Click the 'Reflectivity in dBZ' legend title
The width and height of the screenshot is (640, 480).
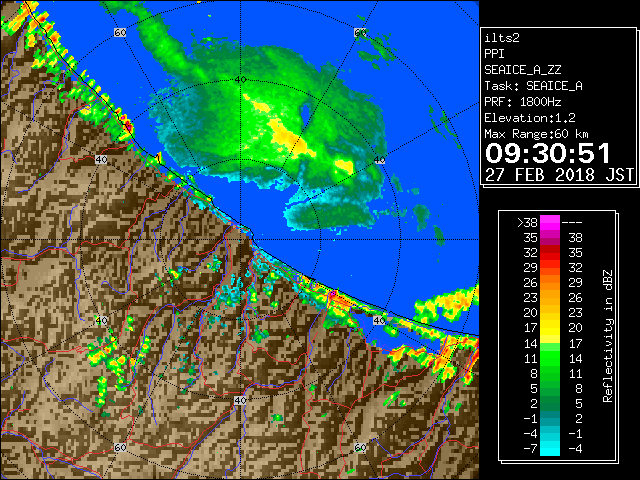[x=608, y=336]
